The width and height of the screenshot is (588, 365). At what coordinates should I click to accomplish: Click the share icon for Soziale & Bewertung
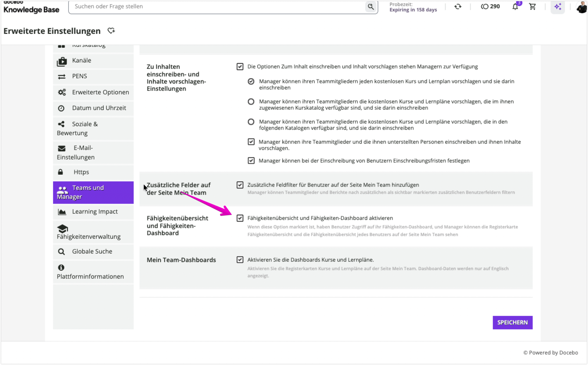coord(61,124)
